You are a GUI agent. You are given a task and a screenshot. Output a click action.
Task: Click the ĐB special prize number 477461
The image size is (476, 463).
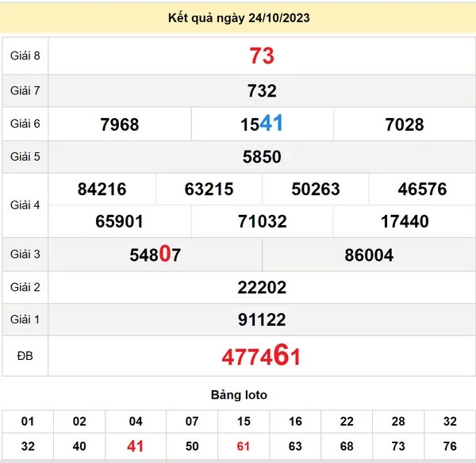click(262, 356)
